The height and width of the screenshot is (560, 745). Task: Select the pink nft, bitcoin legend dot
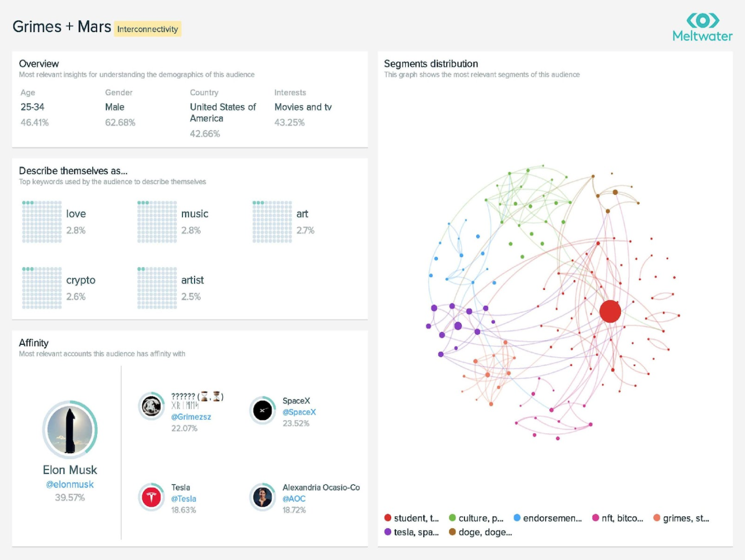pos(596,517)
